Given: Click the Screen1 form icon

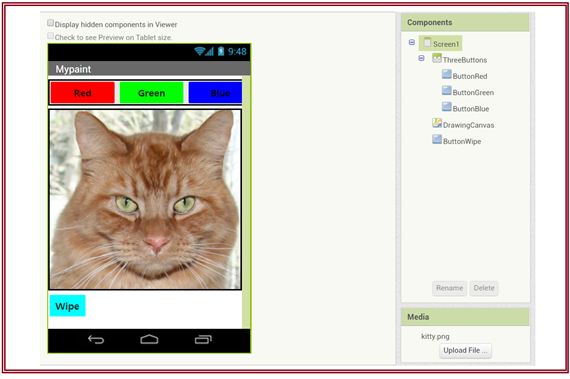Looking at the screenshot, I should coord(427,42).
